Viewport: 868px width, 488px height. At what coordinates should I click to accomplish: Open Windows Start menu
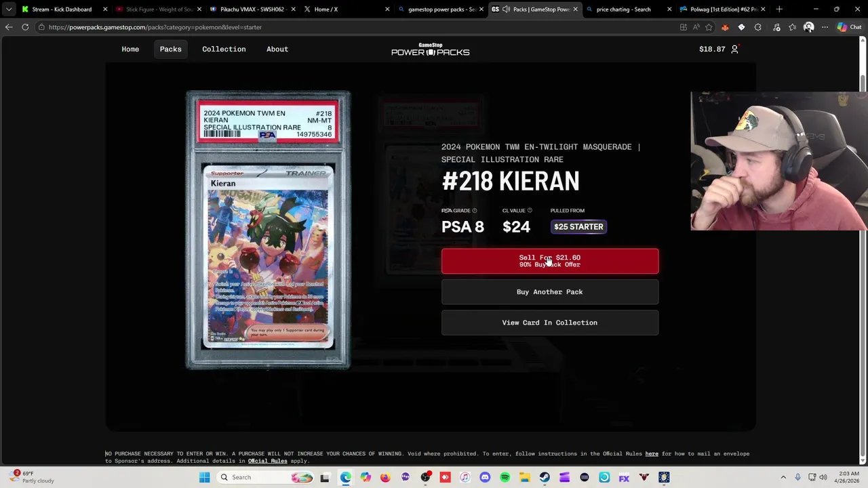tap(204, 477)
